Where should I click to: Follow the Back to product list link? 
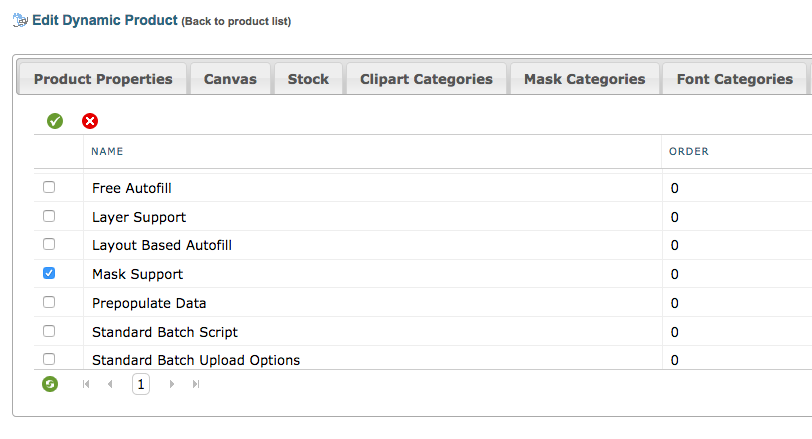pyautogui.click(x=236, y=21)
